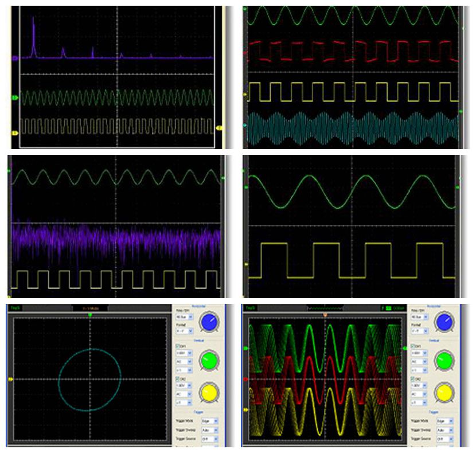The height and width of the screenshot is (453, 476).
Task: Click the yellow CH2 knob in the three-sine-waves window
Action: [444, 393]
